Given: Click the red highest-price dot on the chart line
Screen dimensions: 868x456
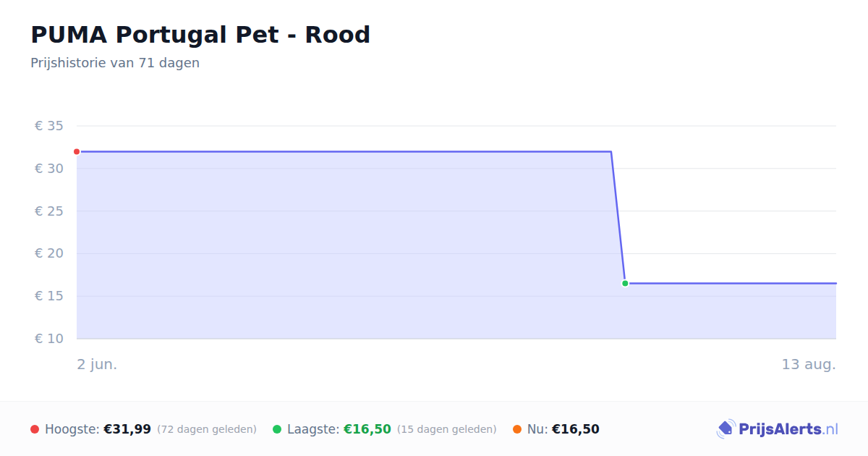Looking at the screenshot, I should (77, 152).
